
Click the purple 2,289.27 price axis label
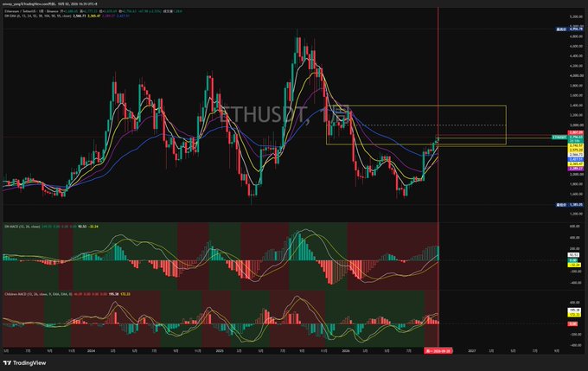(576, 169)
